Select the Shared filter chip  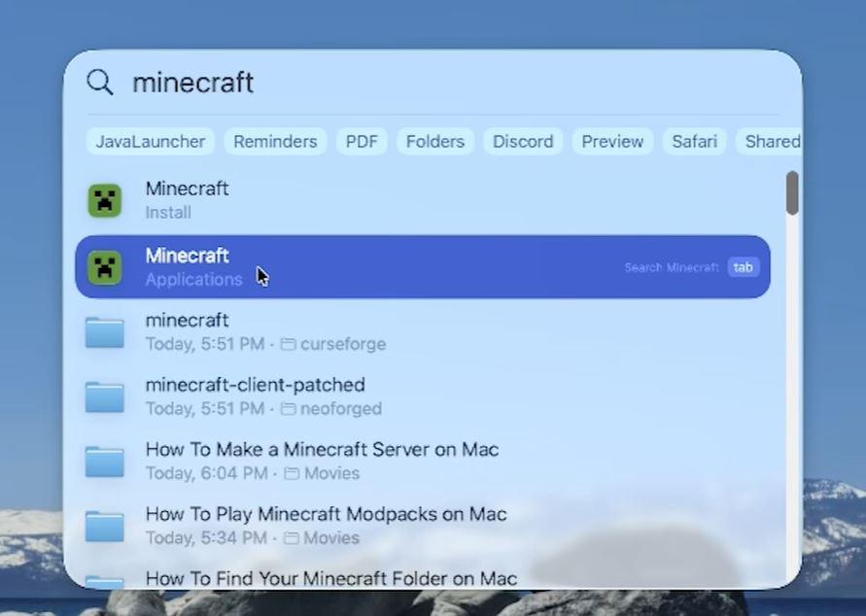[770, 141]
